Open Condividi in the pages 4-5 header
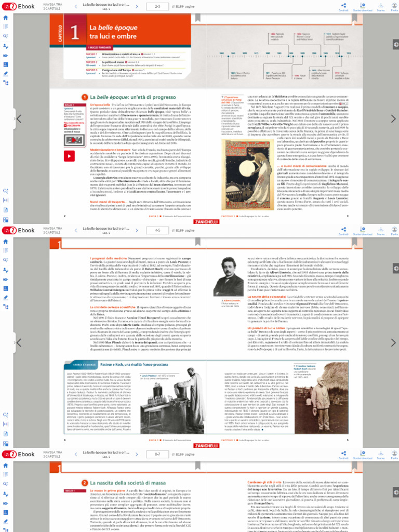 pos(343,231)
